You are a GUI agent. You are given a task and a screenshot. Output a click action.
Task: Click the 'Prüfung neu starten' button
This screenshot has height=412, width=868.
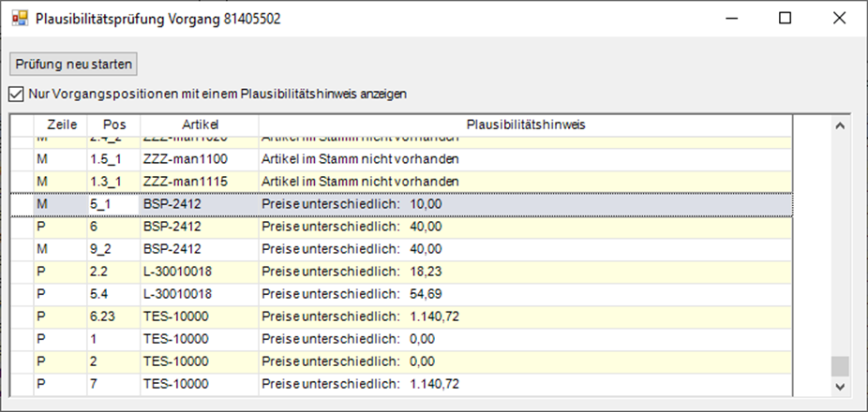(73, 64)
